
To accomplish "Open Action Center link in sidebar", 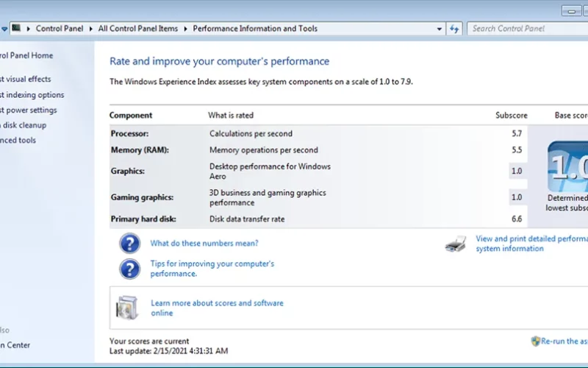I will pyautogui.click(x=15, y=344).
